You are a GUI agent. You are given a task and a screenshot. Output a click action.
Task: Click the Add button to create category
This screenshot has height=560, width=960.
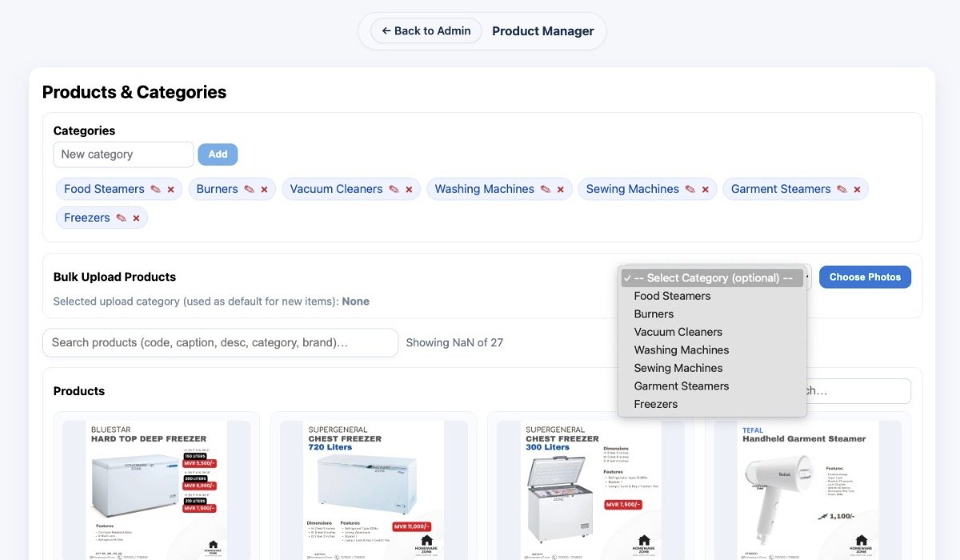coord(218,154)
